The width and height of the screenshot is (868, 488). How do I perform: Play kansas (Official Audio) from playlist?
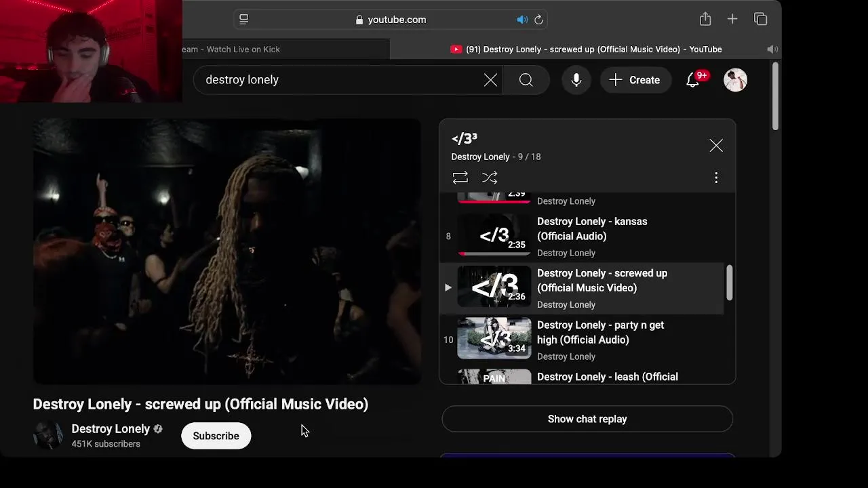point(592,229)
